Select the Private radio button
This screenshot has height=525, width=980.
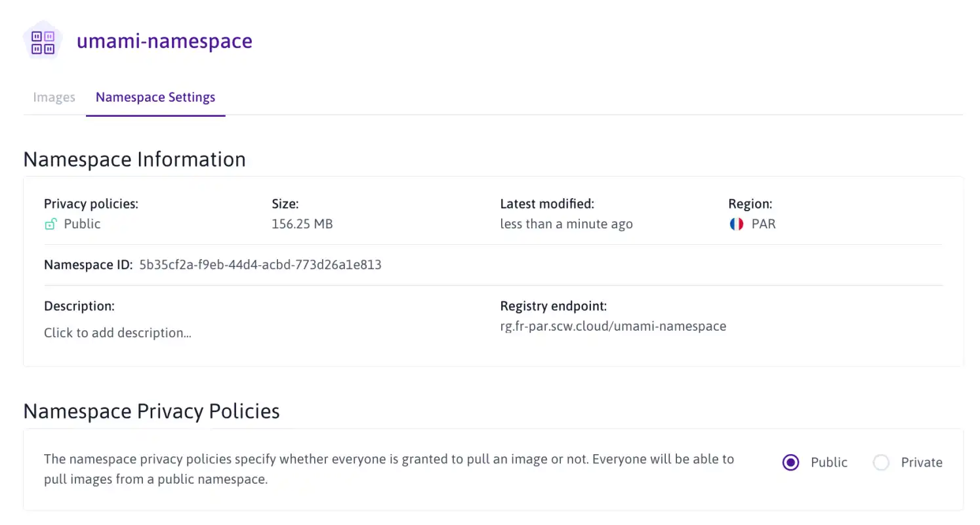pos(881,463)
